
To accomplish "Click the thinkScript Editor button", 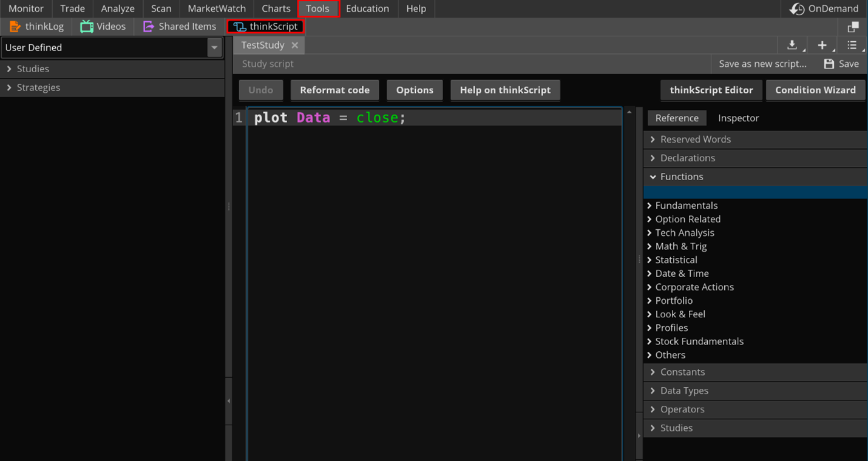I will [x=711, y=90].
